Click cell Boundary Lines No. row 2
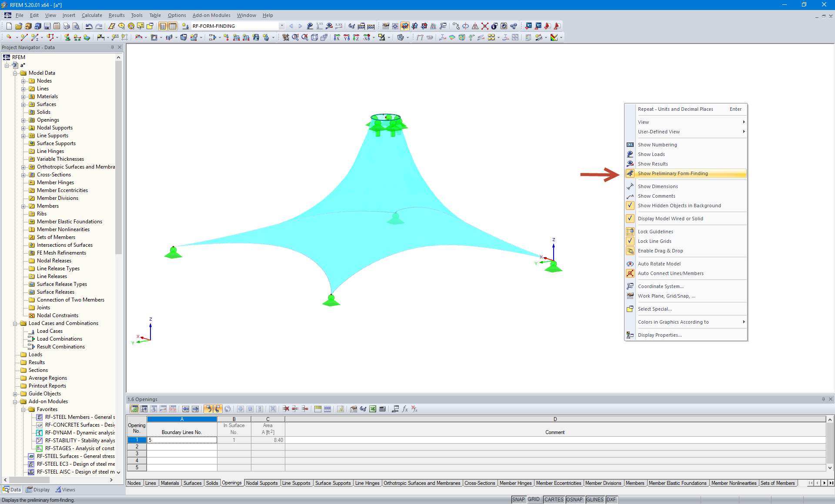This screenshot has height=504, width=835. [182, 447]
